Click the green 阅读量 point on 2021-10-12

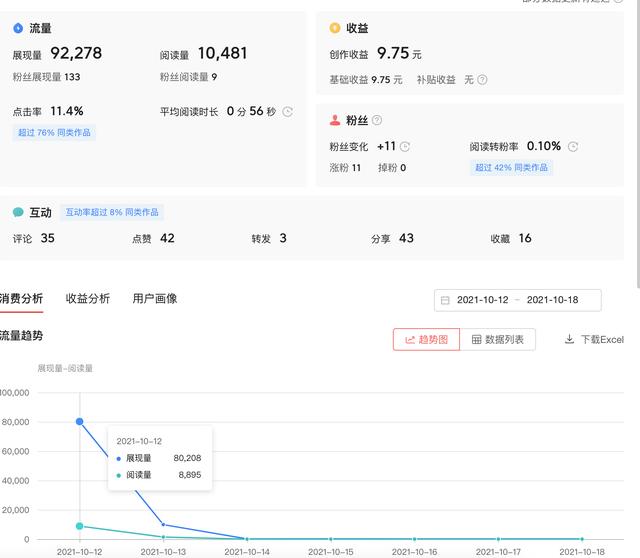[x=80, y=526]
